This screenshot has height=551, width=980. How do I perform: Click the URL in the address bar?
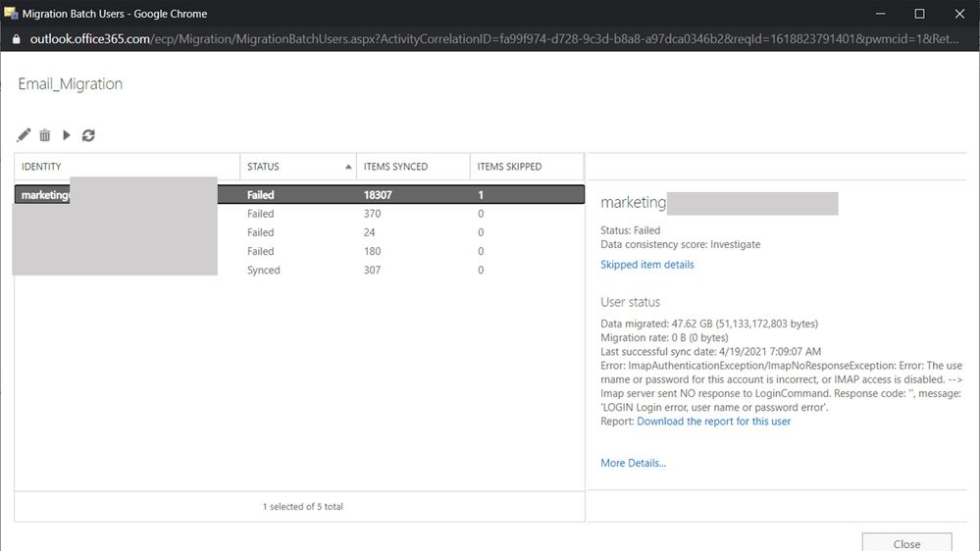(493, 39)
